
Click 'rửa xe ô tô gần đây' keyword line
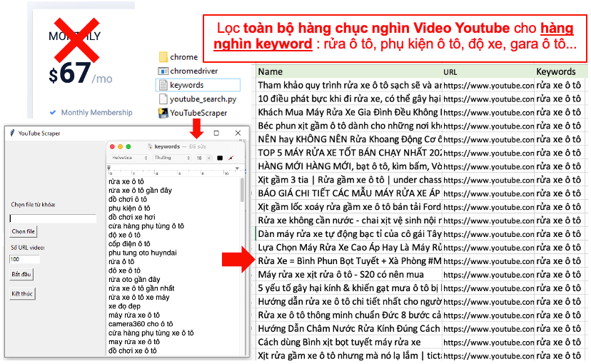(140, 191)
